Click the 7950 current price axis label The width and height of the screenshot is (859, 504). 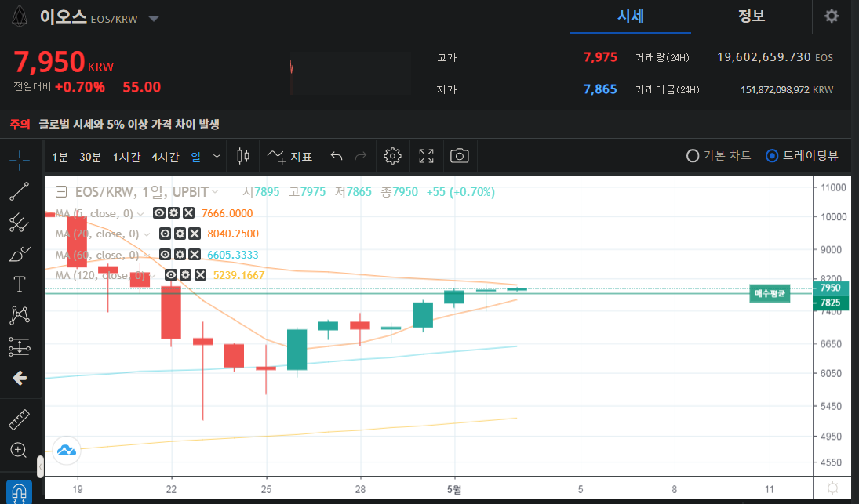pos(831,288)
